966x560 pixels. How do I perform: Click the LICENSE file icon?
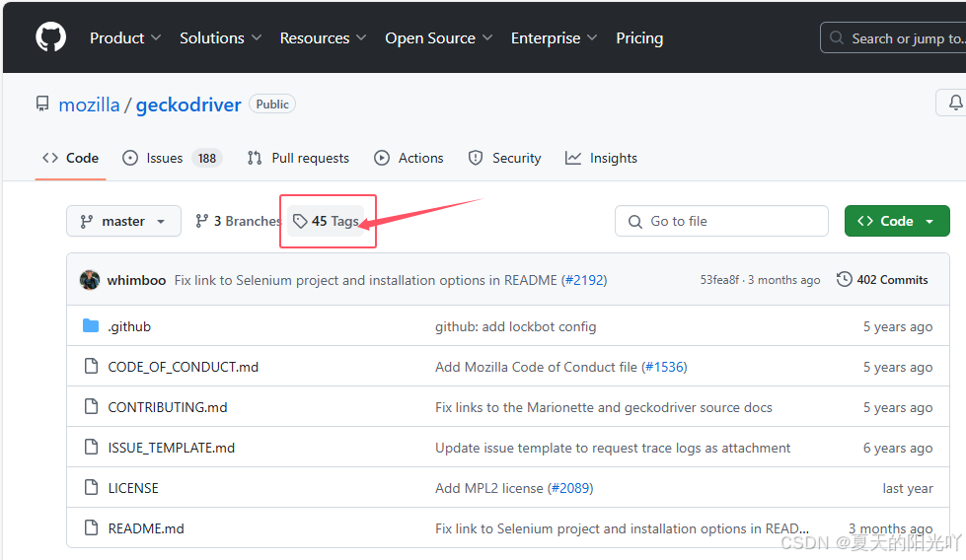click(x=91, y=487)
